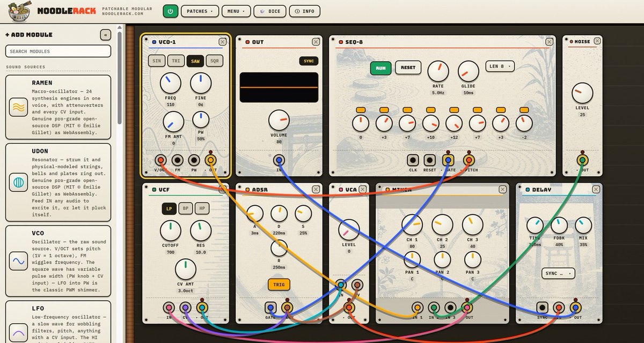644x343 pixels.
Task: Click MIXER IN 3 jack
Action: 450,307
